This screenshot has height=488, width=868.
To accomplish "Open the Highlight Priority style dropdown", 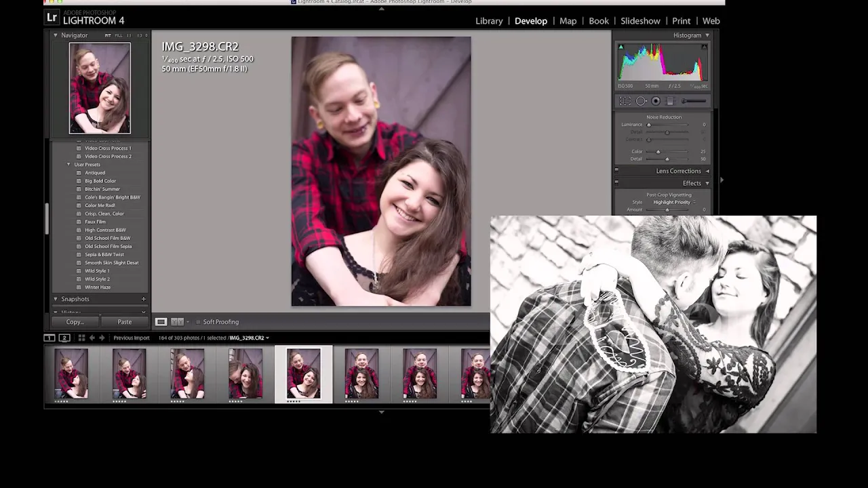I will tap(674, 202).
